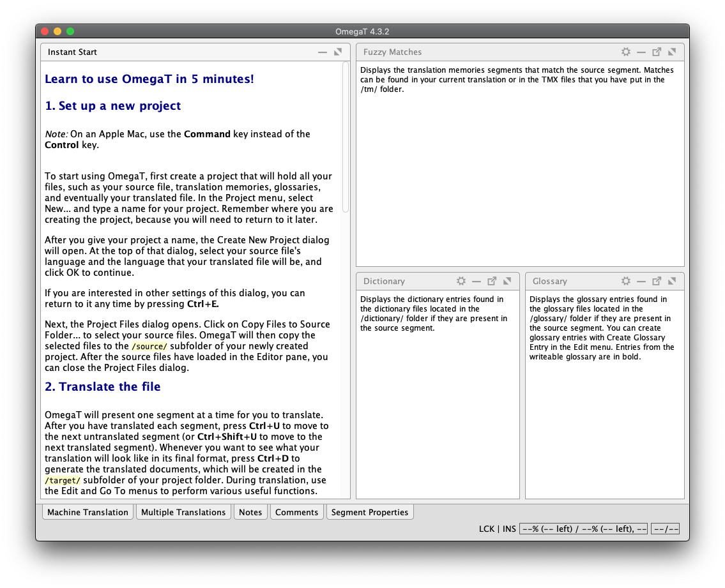Maximize the Glossary pane
The height and width of the screenshot is (588, 725).
point(672,281)
